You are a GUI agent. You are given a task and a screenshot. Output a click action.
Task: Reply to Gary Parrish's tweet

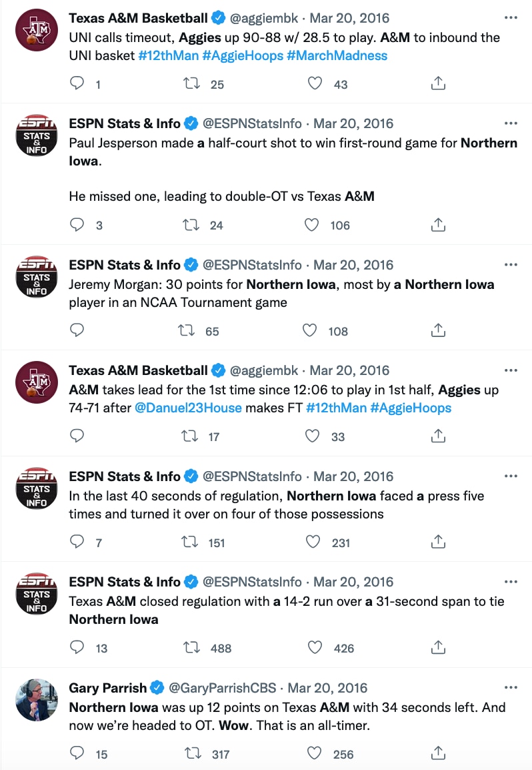(x=77, y=754)
